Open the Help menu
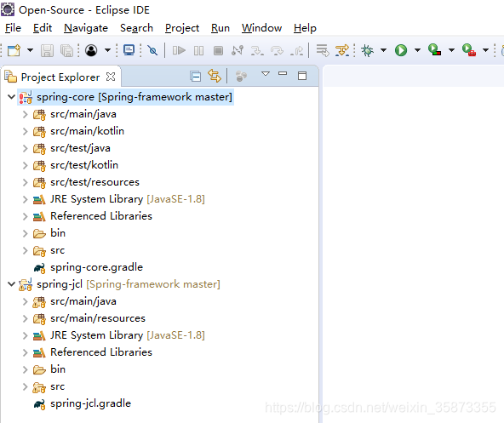This screenshot has width=504, height=423. [x=305, y=28]
